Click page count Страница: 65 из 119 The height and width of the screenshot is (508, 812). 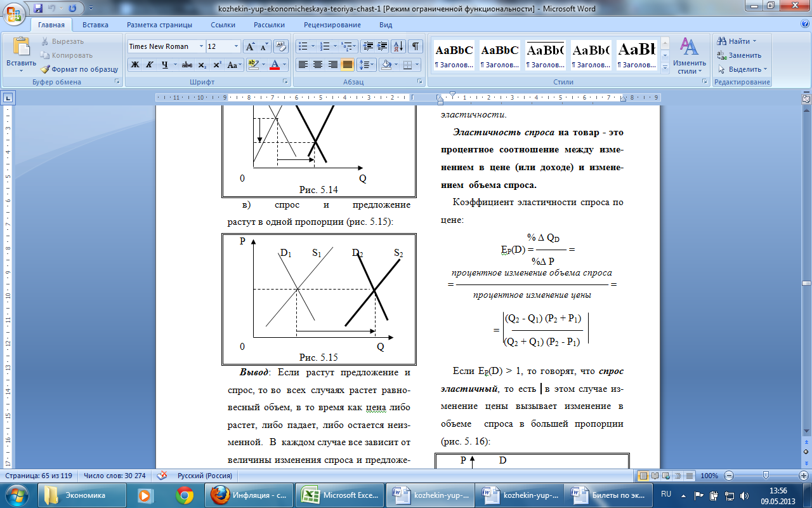tap(39, 476)
